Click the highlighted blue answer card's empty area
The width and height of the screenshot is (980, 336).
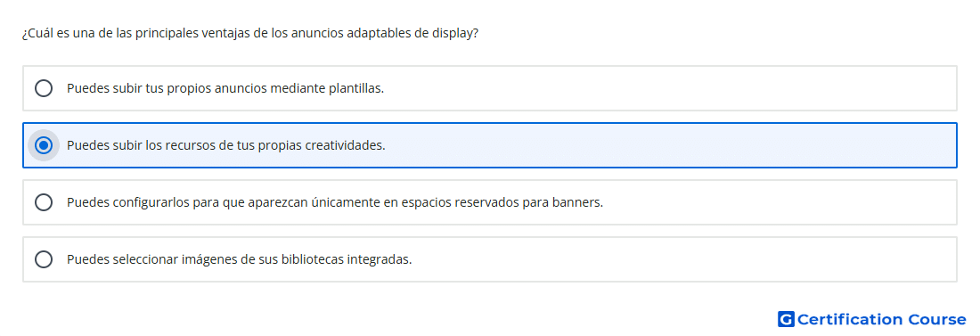pos(669,145)
